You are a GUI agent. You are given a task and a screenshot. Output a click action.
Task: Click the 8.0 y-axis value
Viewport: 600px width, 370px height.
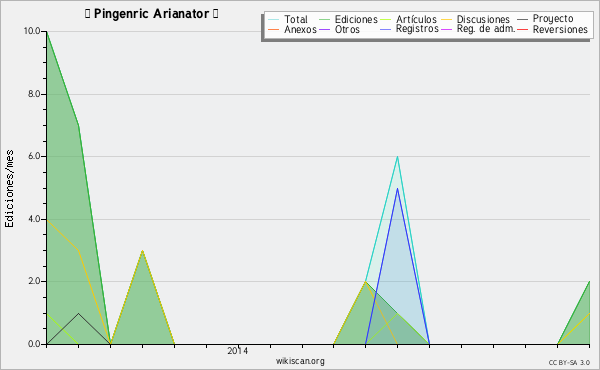34,94
